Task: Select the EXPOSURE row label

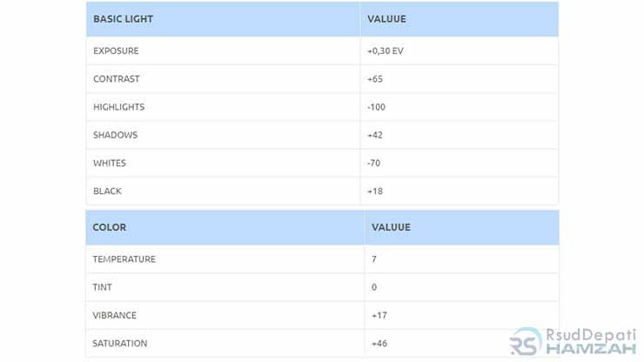Action: (x=116, y=51)
